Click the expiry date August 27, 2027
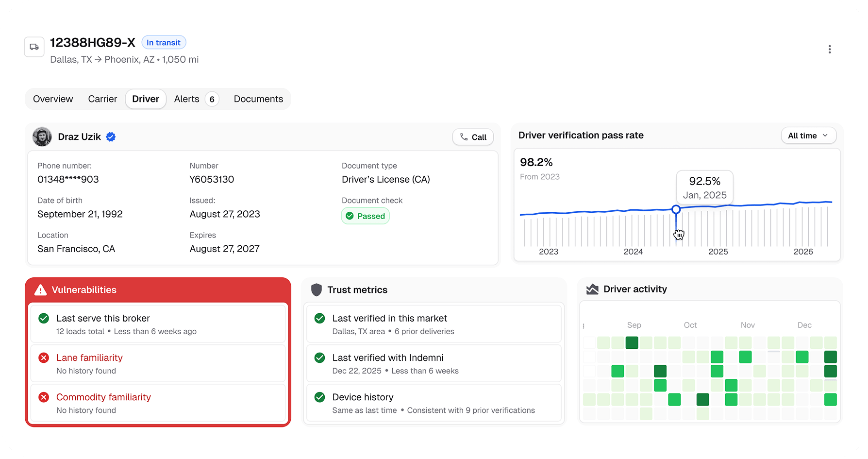 pos(225,249)
